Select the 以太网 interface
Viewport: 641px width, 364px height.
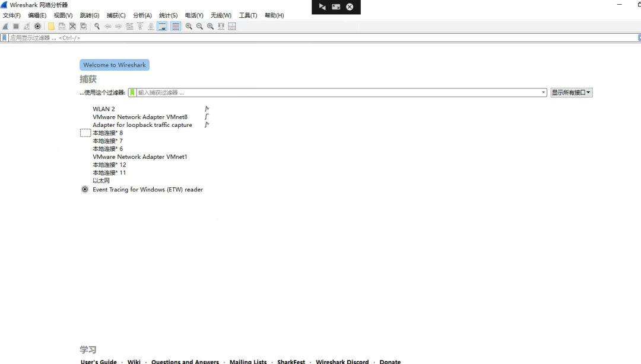tap(101, 181)
